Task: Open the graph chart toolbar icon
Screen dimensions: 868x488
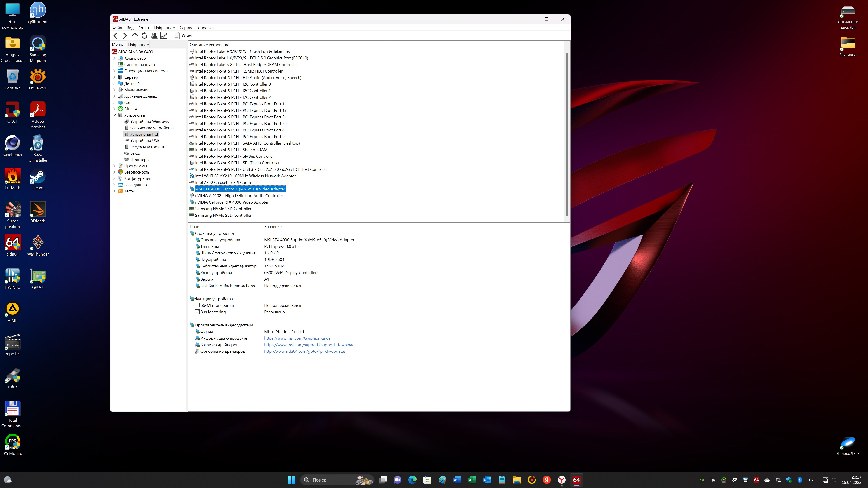Action: (x=164, y=36)
